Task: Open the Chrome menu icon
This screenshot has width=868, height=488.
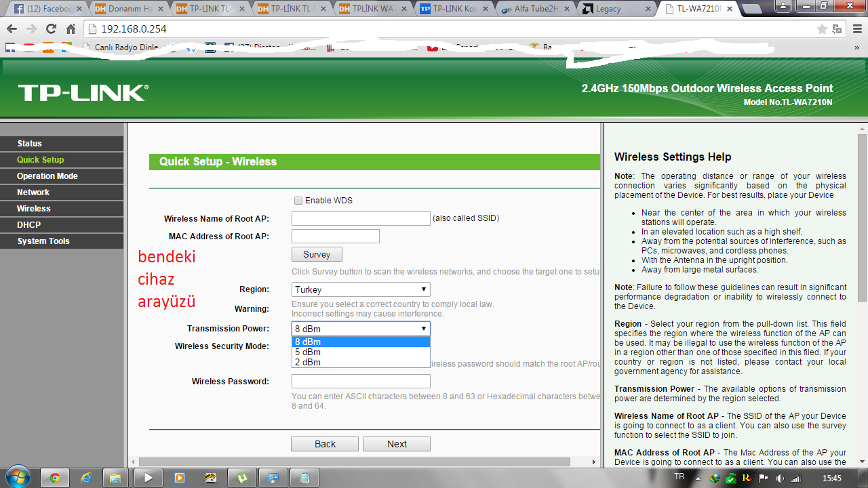Action: point(856,29)
